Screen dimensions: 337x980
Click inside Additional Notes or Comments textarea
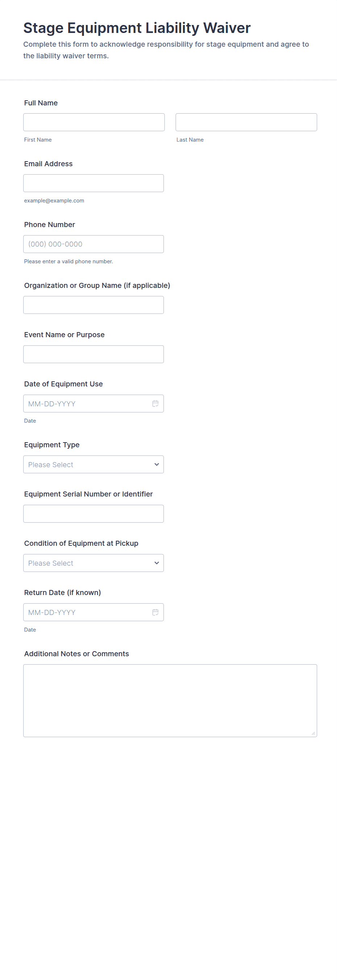170,700
